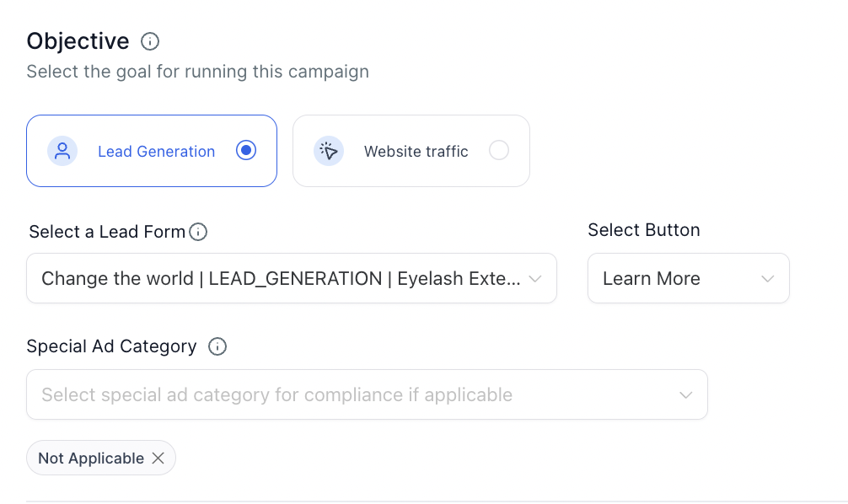Image resolution: width=848 pixels, height=504 pixels.
Task: Select the Website traffic radio button
Action: click(499, 151)
